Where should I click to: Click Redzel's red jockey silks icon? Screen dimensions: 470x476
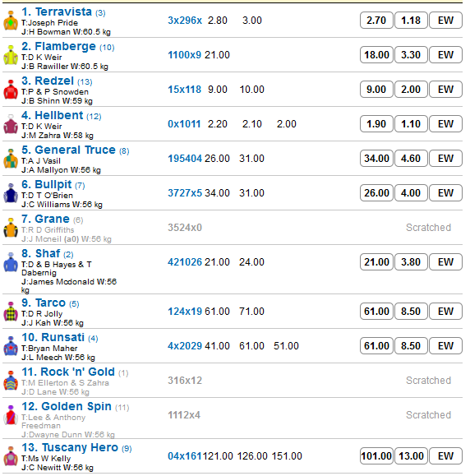(x=11, y=90)
